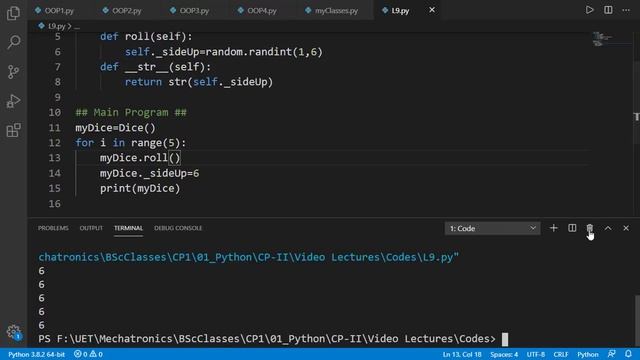Viewport: 640px width, 360px height.
Task: Run the Python file with play icon
Action: pyautogui.click(x=589, y=10)
